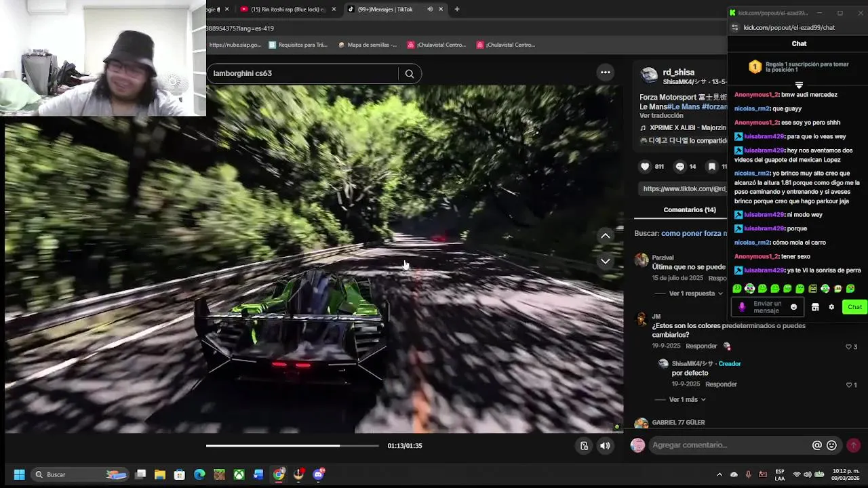
Task: Reply to ShisaMK4 creator comment
Action: (x=721, y=384)
